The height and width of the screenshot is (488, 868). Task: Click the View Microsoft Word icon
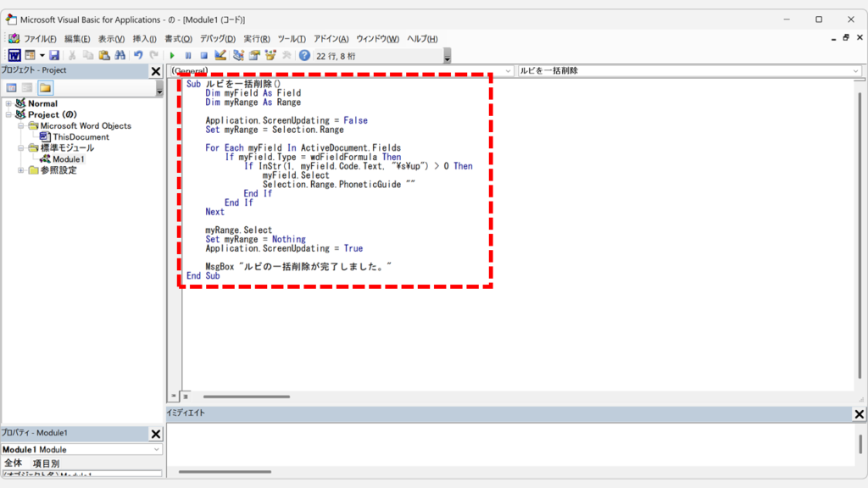click(14, 55)
